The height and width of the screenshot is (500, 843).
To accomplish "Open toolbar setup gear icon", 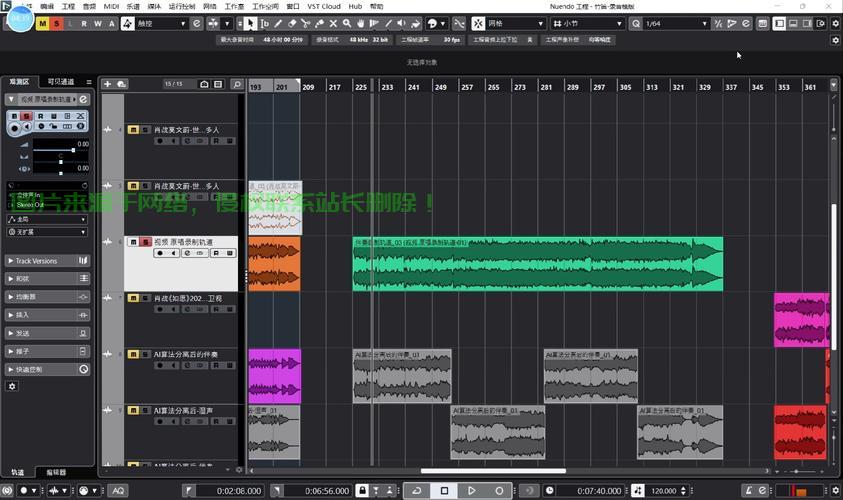I will coord(835,24).
